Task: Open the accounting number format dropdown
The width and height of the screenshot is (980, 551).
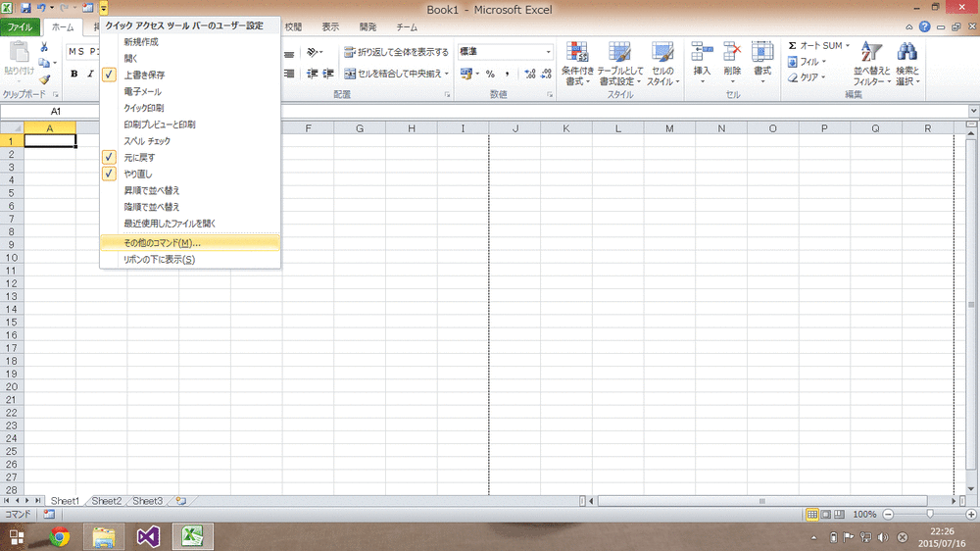Action: (477, 74)
